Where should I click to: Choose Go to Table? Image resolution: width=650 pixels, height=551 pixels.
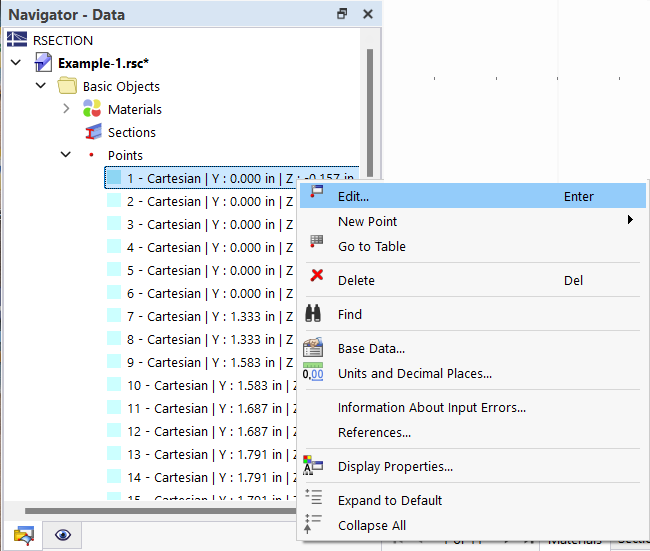(473, 246)
